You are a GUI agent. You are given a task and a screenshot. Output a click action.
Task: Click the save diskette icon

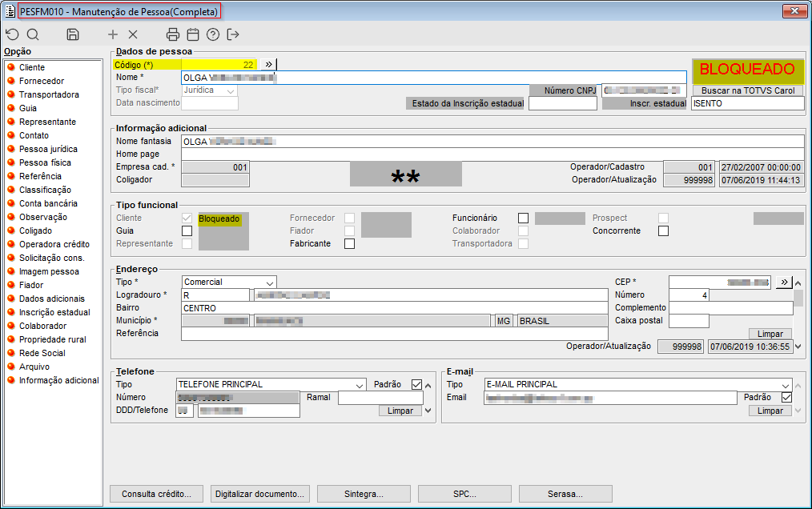(x=73, y=34)
